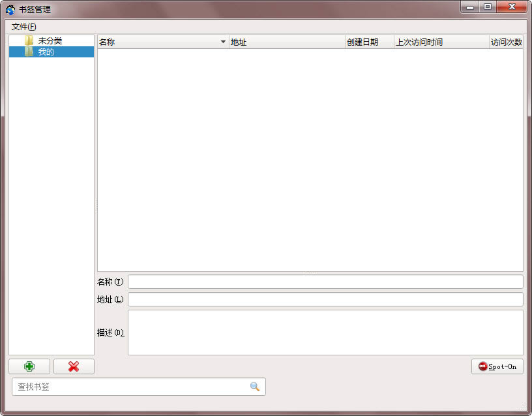This screenshot has width=532, height=416.
Task: Maximize the 书签管理 window
Action: point(488,7)
